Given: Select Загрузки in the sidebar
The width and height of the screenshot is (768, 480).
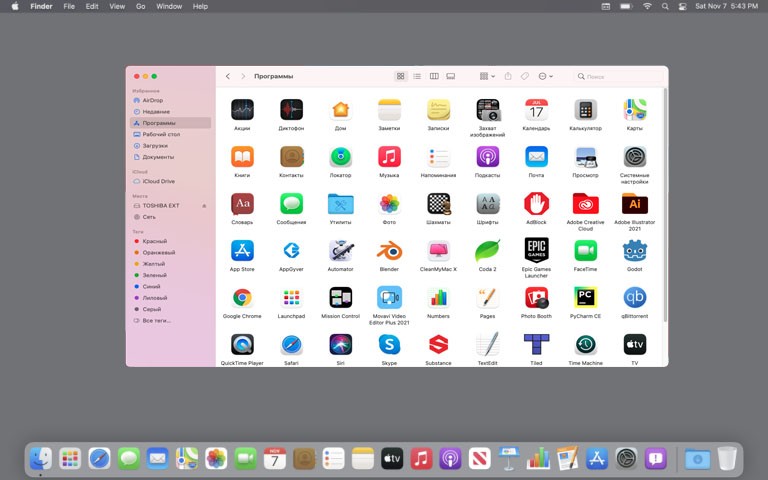Looking at the screenshot, I should click(x=170, y=146).
